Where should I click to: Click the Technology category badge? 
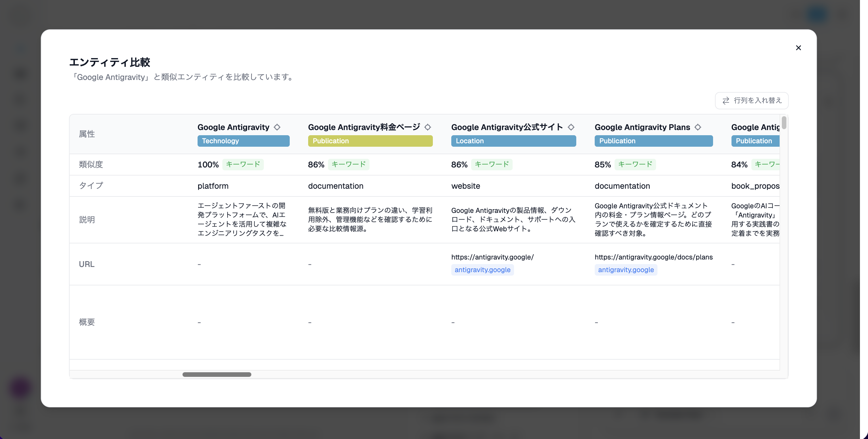pos(243,141)
